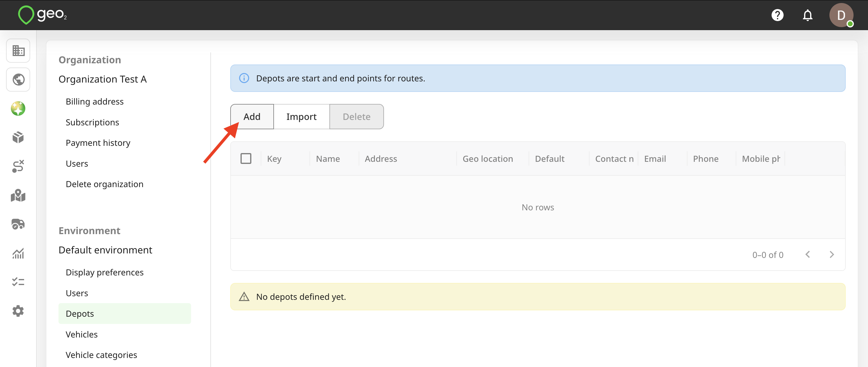This screenshot has height=367, width=868.
Task: Toggle the select-all checkbox in table header
Action: [246, 158]
